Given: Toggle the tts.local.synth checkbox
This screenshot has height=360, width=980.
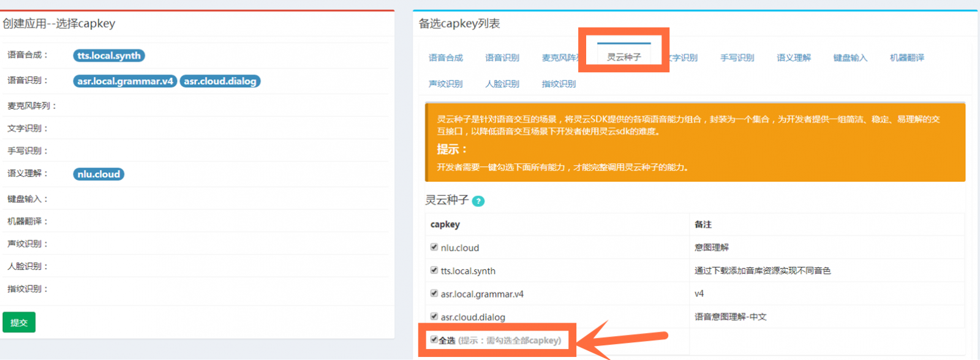Looking at the screenshot, I should tap(434, 271).
